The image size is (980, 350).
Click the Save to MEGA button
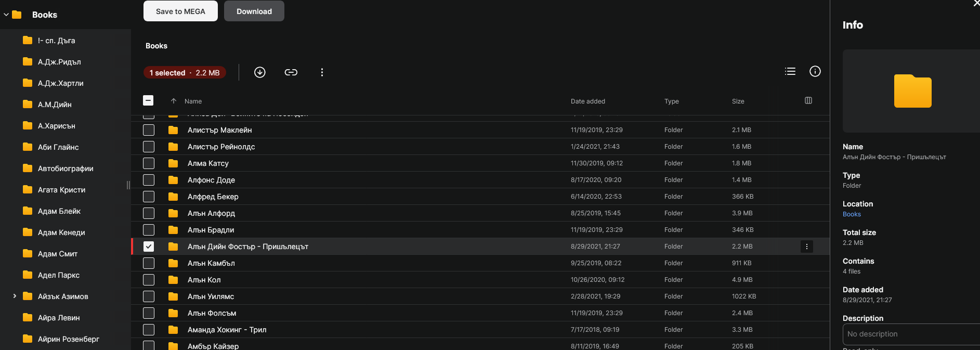pyautogui.click(x=180, y=11)
